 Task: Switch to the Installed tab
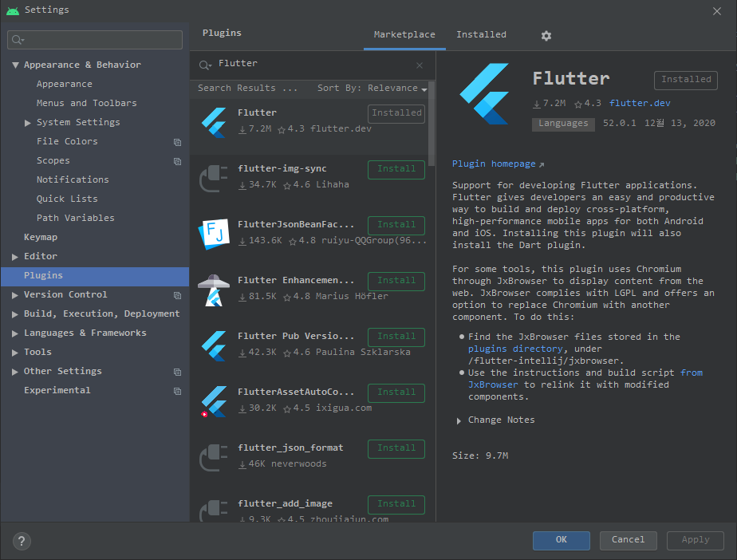point(481,34)
